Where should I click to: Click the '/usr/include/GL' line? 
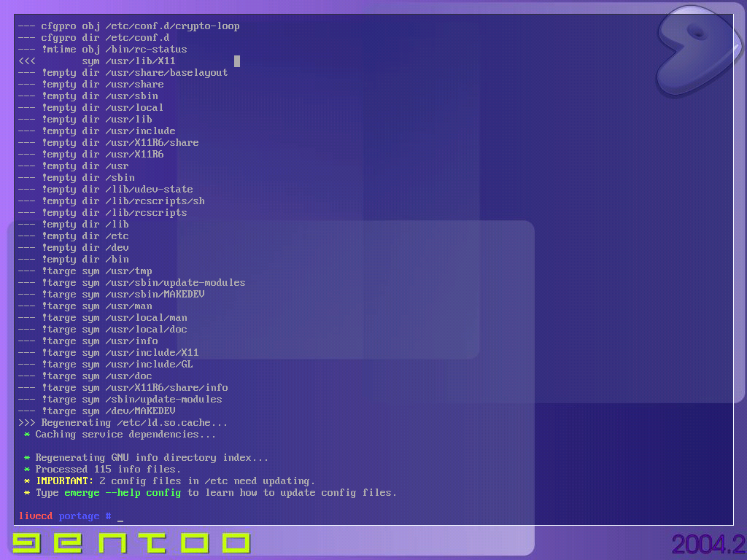[105, 365]
